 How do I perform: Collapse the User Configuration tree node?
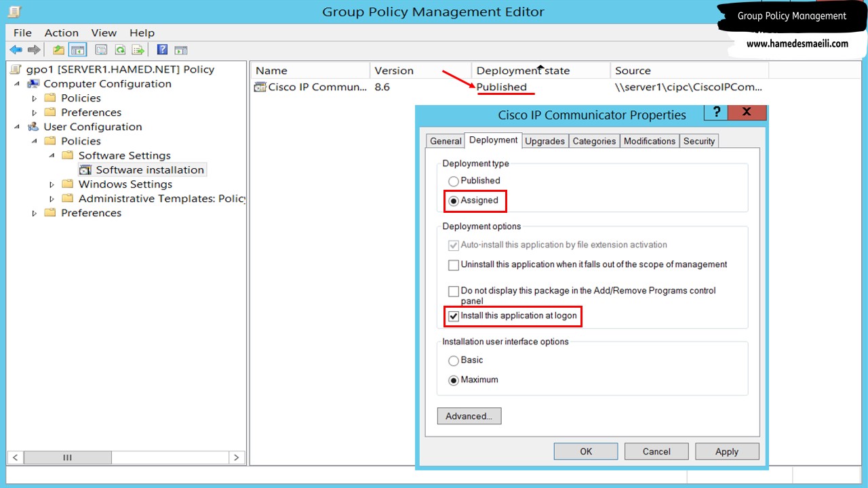(x=17, y=127)
